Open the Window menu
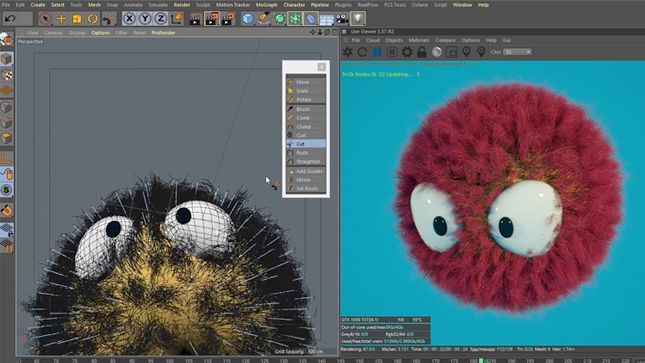Screen dimensions: 645x363 coord(462,5)
